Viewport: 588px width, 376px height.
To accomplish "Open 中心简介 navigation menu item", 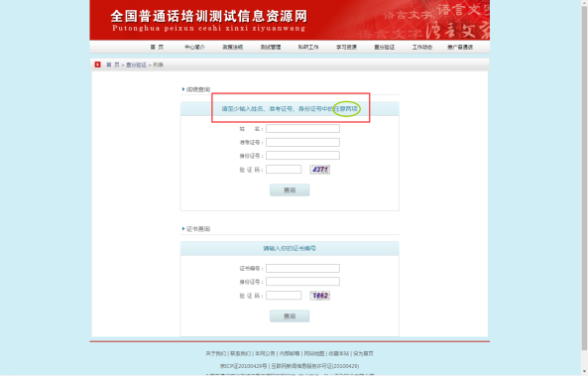I will click(x=194, y=47).
